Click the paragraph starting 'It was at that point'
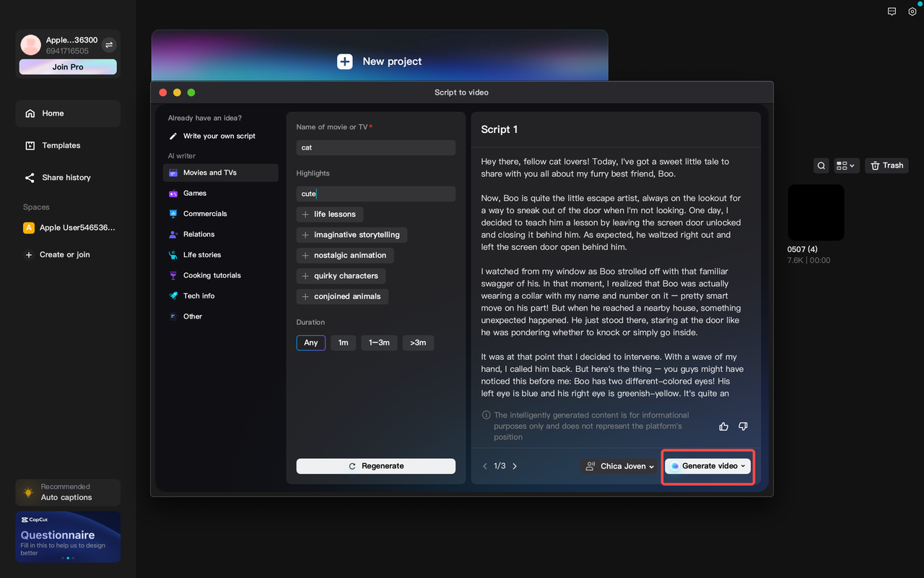924x578 pixels. click(612, 375)
